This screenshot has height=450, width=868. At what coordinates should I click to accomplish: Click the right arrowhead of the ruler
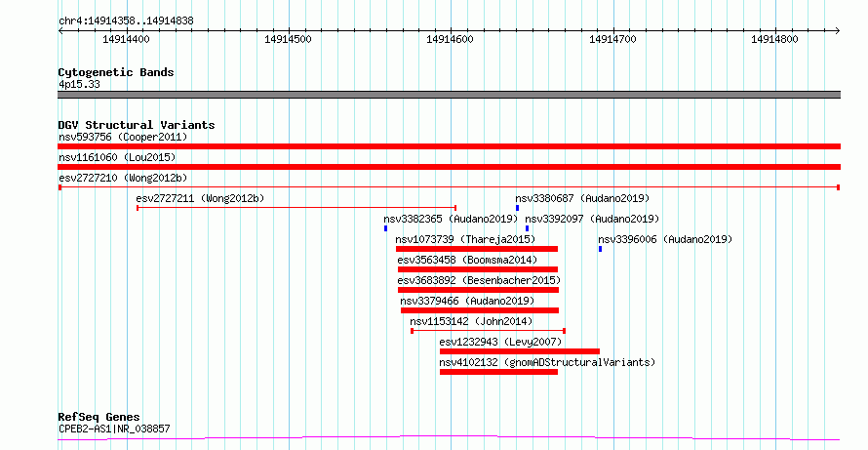pos(837,31)
